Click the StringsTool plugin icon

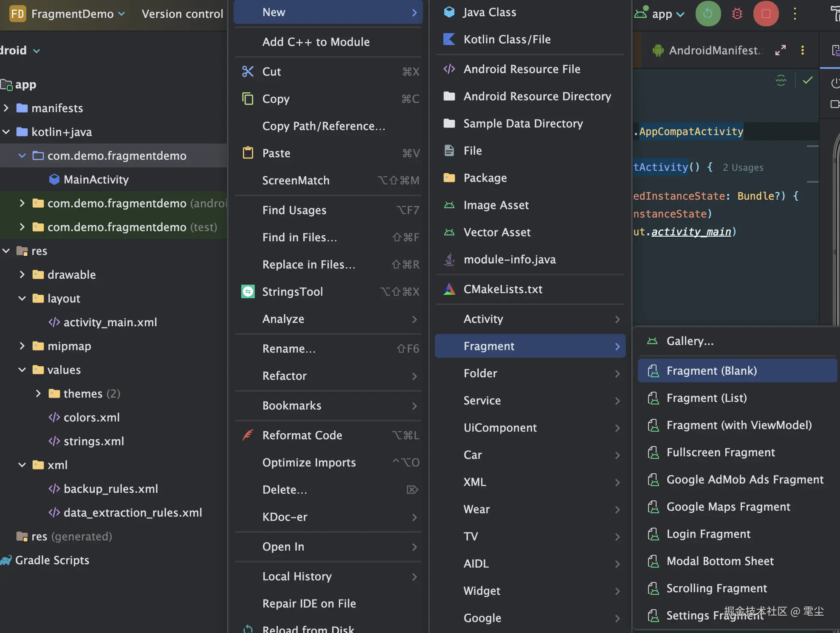pyautogui.click(x=248, y=291)
